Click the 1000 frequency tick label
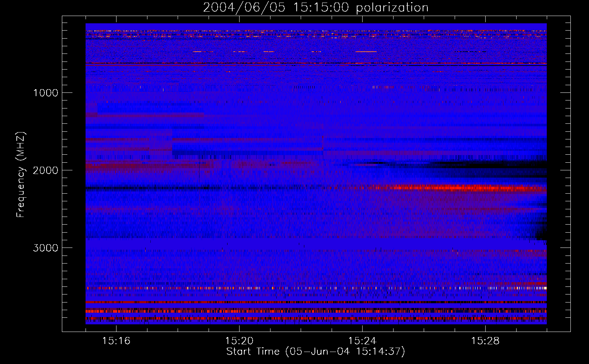Screen dimensions: 589x364 tap(46, 93)
